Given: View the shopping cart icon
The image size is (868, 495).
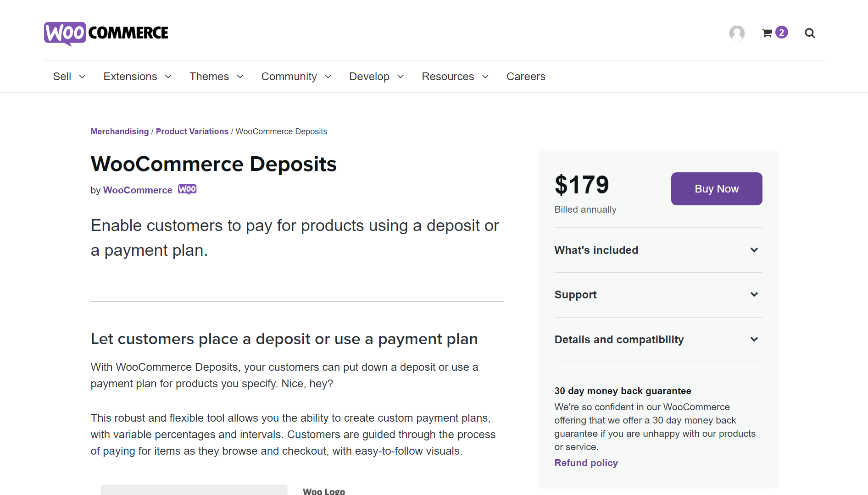Looking at the screenshot, I should pos(767,33).
